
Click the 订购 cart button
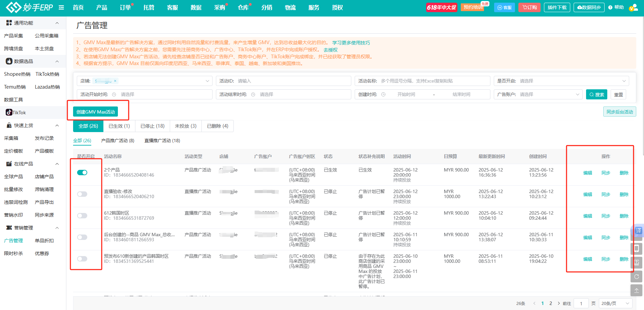point(529,7)
